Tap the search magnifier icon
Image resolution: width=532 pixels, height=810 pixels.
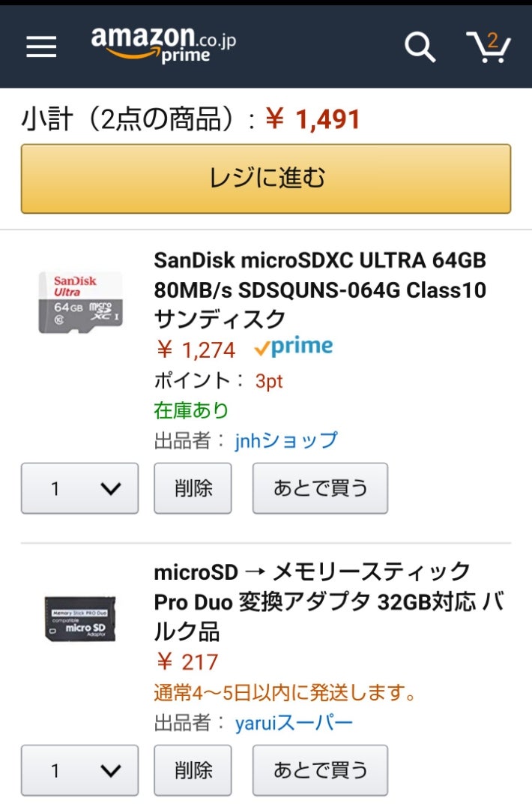tap(420, 47)
